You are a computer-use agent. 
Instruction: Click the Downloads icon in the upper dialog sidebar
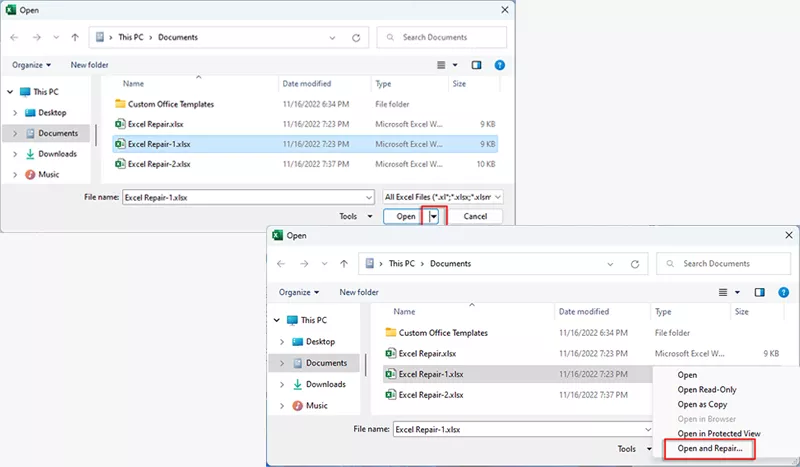click(x=30, y=154)
